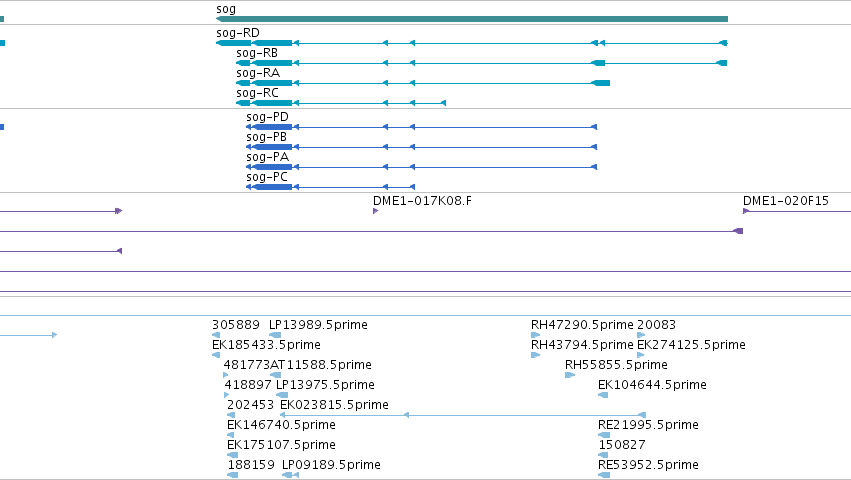
Task: Click the 150827 arrow glyph
Action: pyautogui.click(x=604, y=456)
